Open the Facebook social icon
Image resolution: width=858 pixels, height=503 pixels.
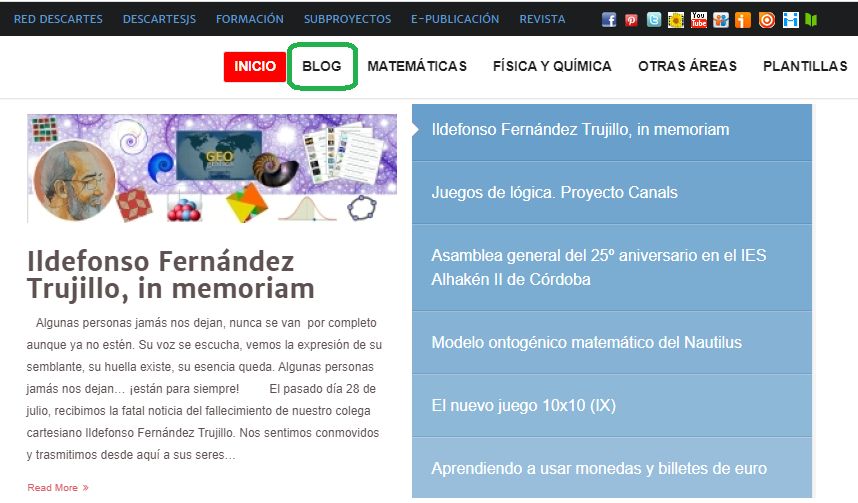(609, 19)
